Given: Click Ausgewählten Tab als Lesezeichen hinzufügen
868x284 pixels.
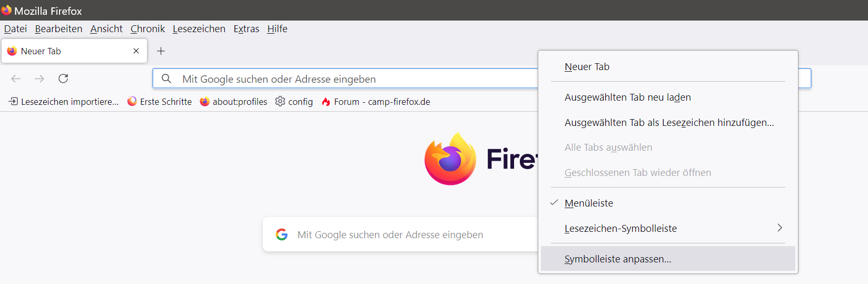Looking at the screenshot, I should [669, 123].
